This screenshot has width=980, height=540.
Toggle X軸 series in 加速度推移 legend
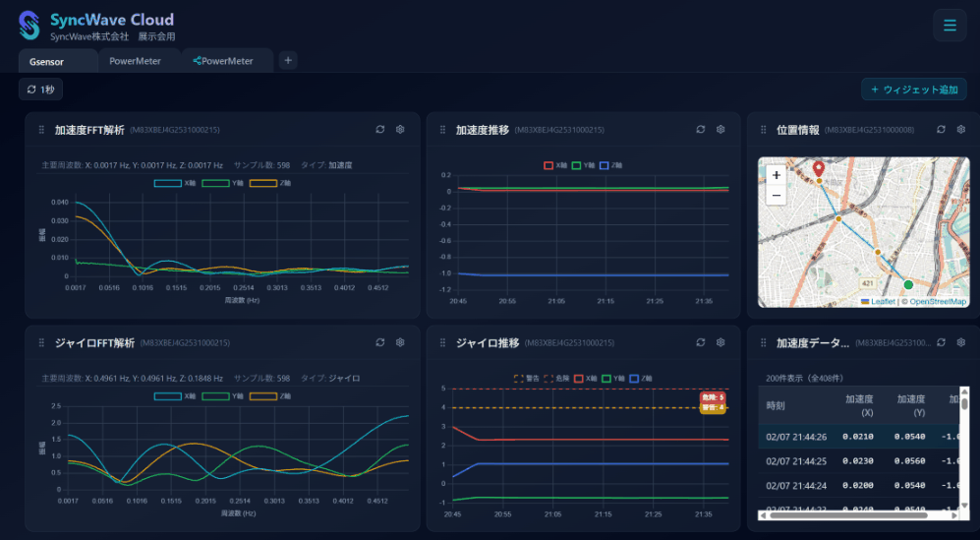click(x=555, y=165)
